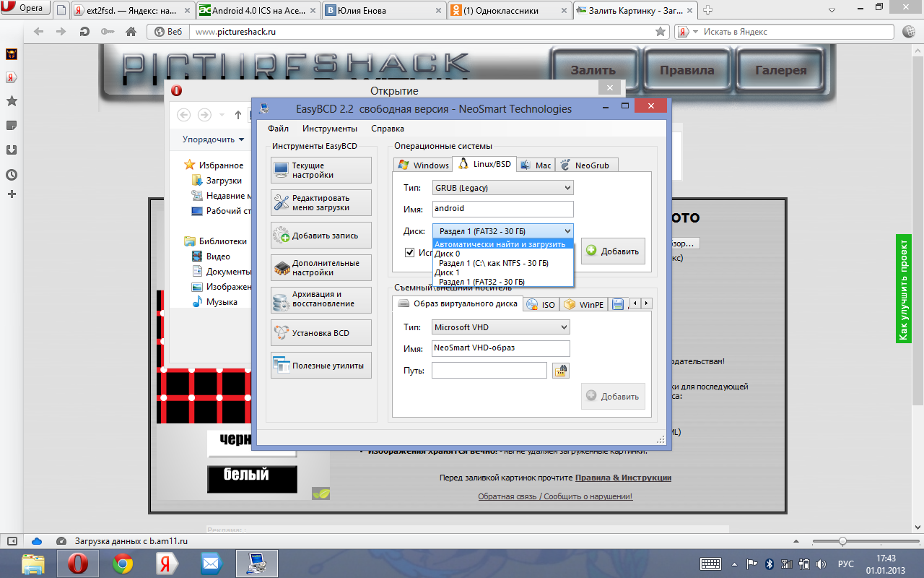Open the Microsoft VHD type dropdown

[x=501, y=327]
